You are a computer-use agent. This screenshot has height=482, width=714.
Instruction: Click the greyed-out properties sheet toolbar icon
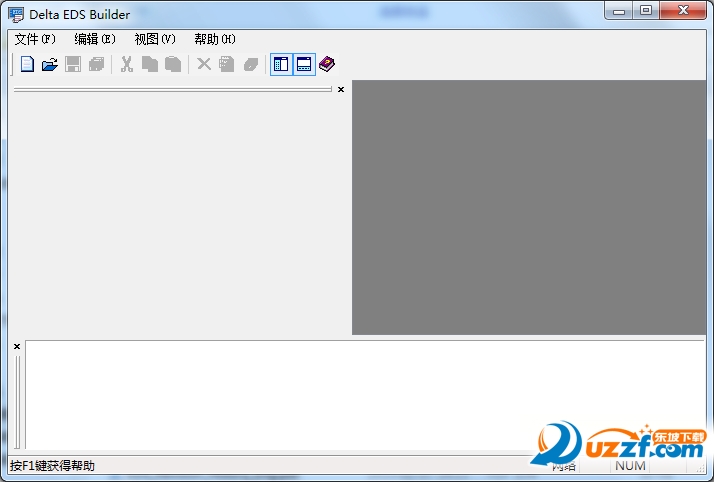(x=227, y=64)
